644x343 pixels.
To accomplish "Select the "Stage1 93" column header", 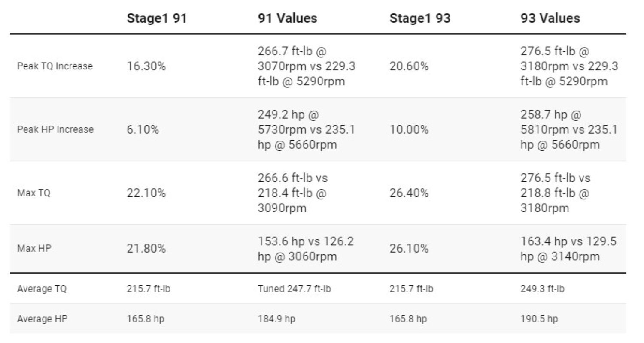I will point(420,18).
